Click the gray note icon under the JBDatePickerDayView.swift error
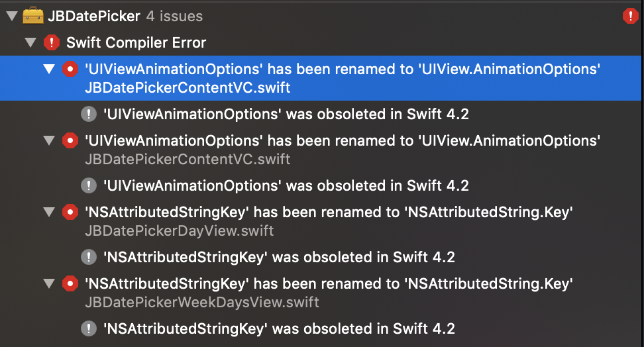This screenshot has height=347, width=644. click(x=88, y=257)
